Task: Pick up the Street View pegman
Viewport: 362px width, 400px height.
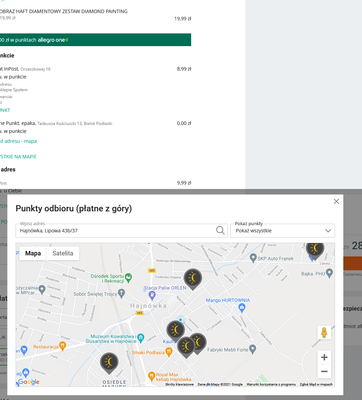Action: 324,332
